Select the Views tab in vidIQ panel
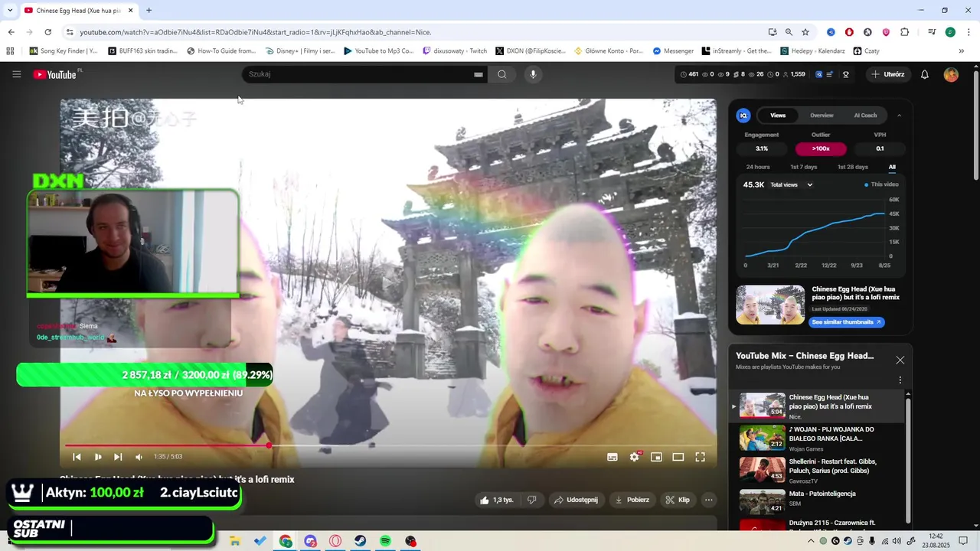Screen dimensions: 980x551 (778, 116)
